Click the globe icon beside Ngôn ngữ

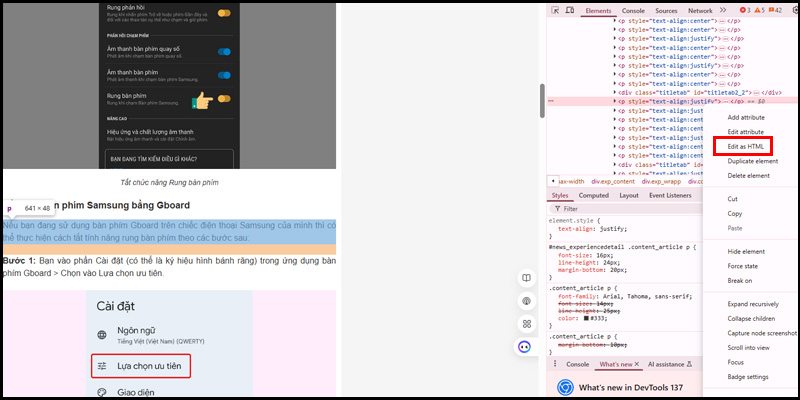point(102,335)
